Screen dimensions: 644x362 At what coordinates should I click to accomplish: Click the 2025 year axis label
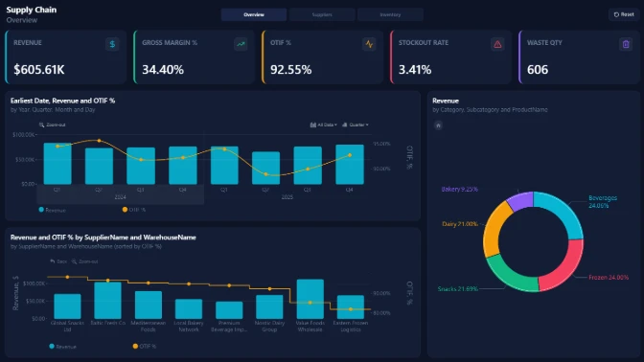coord(287,197)
